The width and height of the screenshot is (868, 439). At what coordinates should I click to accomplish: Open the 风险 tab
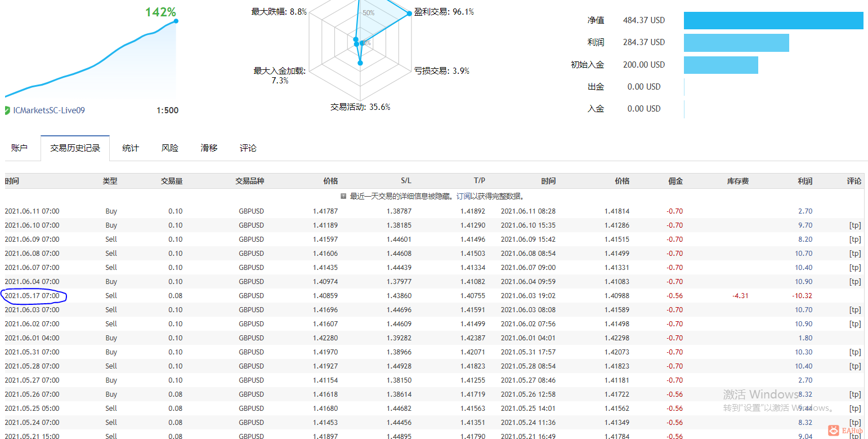(170, 148)
